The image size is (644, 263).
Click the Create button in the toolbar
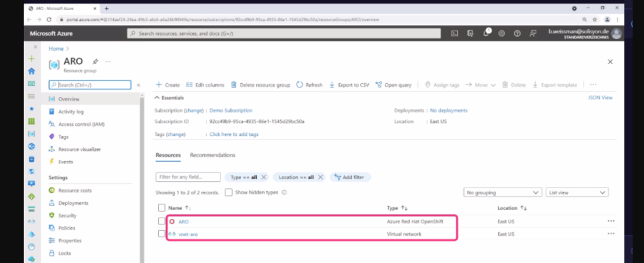(167, 85)
